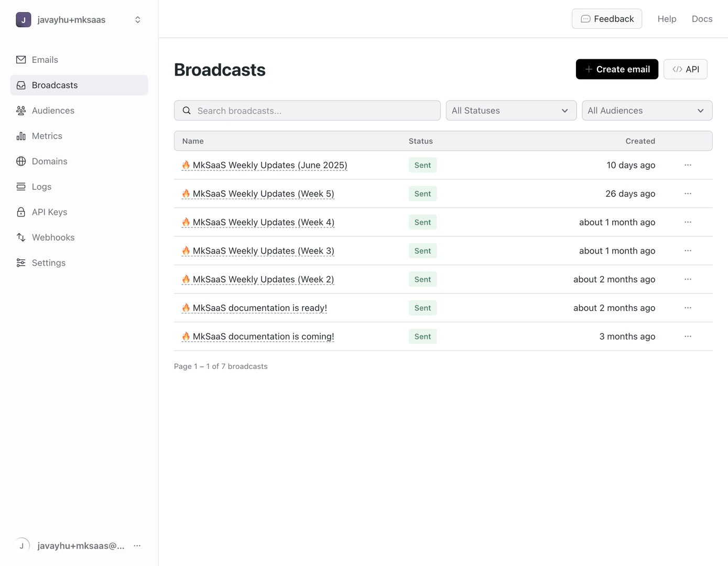Image resolution: width=728 pixels, height=566 pixels.
Task: Open the Help menu item
Action: coord(667,18)
